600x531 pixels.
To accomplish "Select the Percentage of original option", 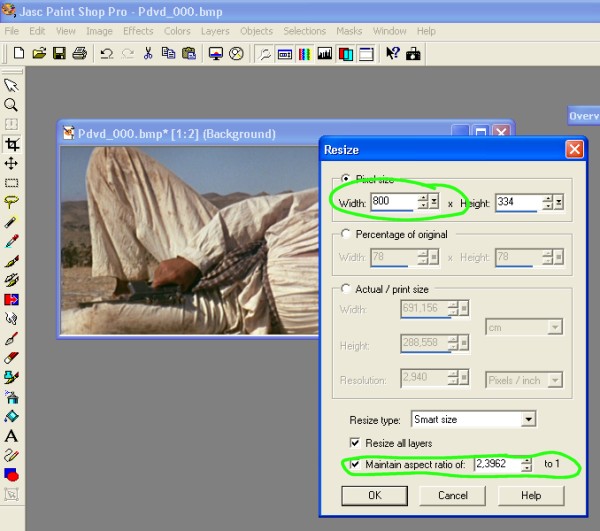I will [x=346, y=234].
